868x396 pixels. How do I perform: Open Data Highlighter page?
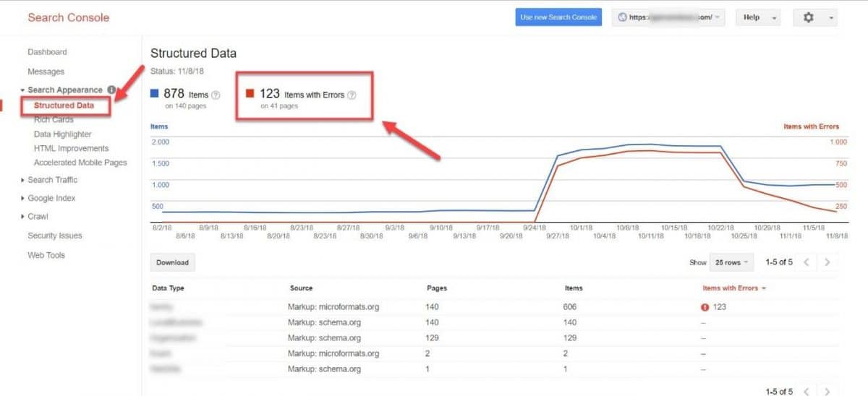point(63,134)
